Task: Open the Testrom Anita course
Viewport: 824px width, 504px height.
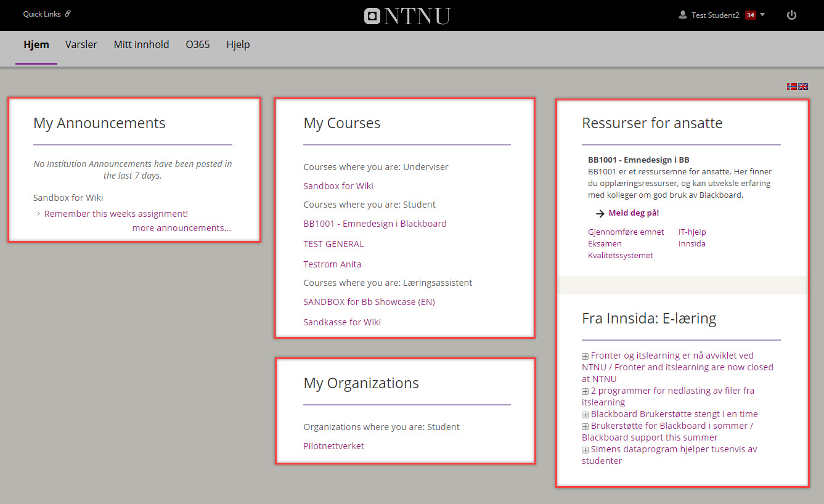Action: [x=332, y=264]
